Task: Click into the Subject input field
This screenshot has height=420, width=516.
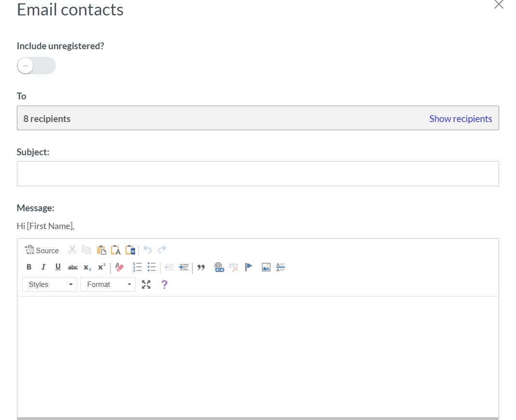Action: (258, 174)
